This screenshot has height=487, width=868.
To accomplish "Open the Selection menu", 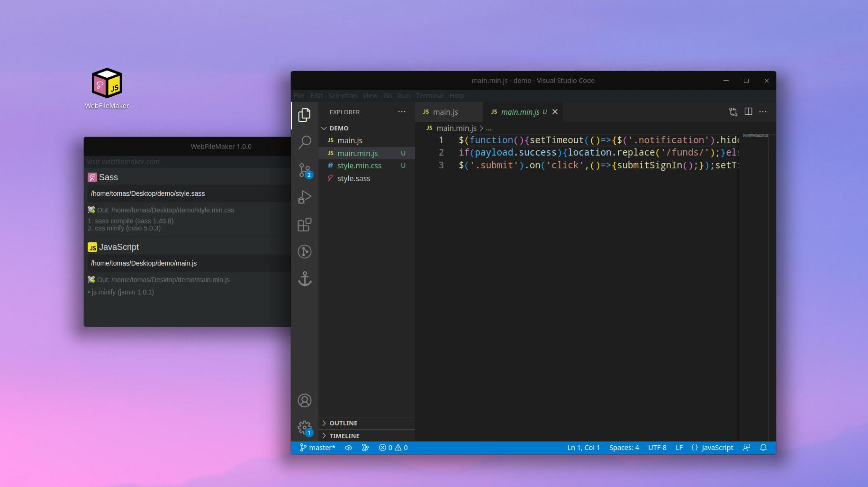I will 343,96.
